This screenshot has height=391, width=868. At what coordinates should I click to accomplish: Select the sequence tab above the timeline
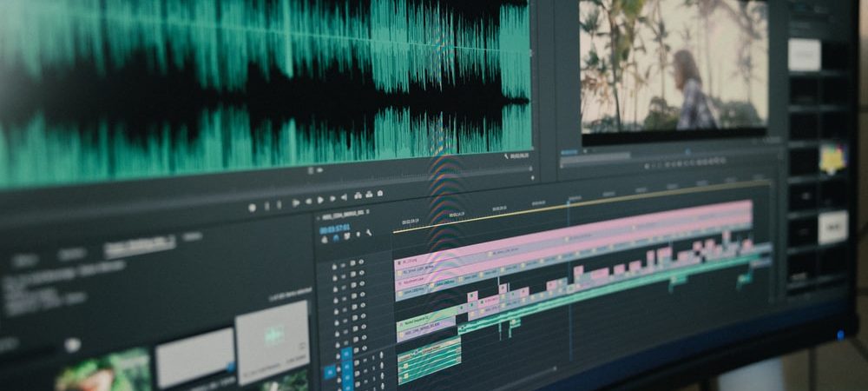click(x=343, y=215)
